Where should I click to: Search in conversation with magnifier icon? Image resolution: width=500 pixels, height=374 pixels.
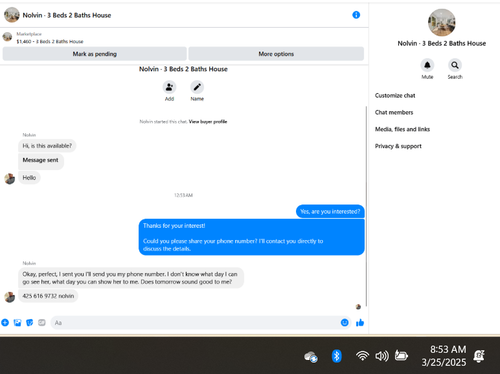(455, 65)
